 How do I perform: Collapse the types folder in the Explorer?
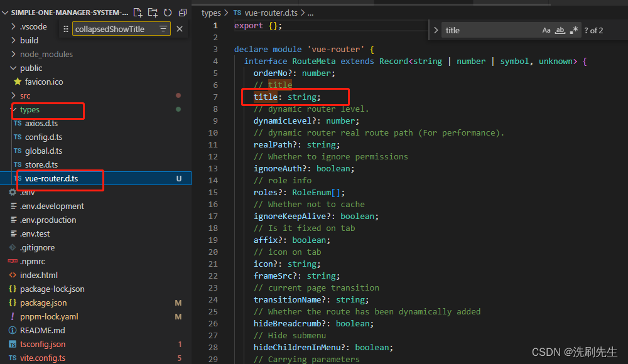(30, 110)
